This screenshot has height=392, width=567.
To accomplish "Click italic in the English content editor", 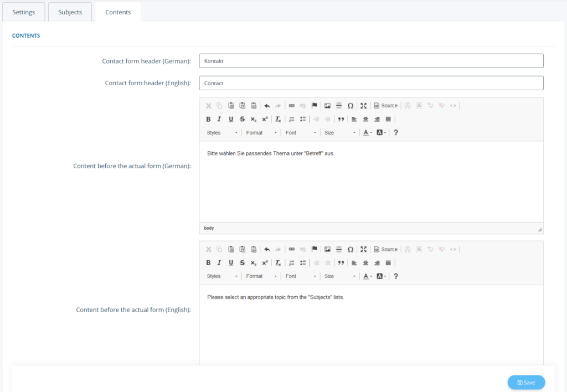I will [219, 262].
